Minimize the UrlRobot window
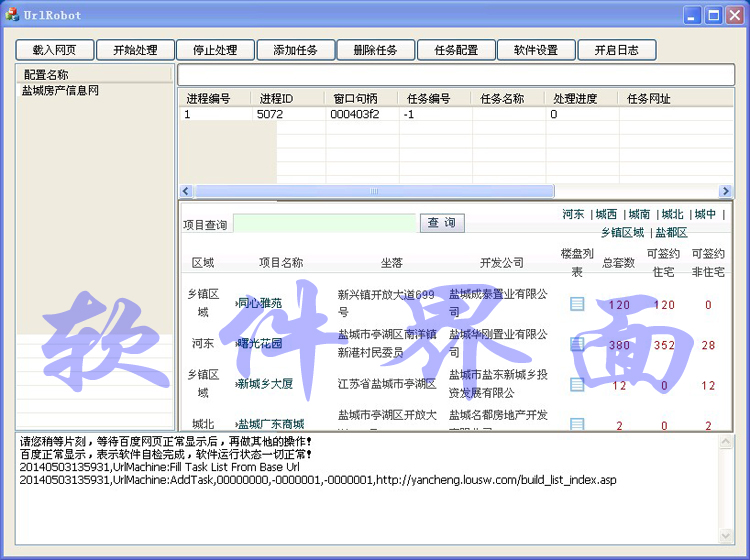Image resolution: width=750 pixels, height=560 pixels. pos(691,15)
